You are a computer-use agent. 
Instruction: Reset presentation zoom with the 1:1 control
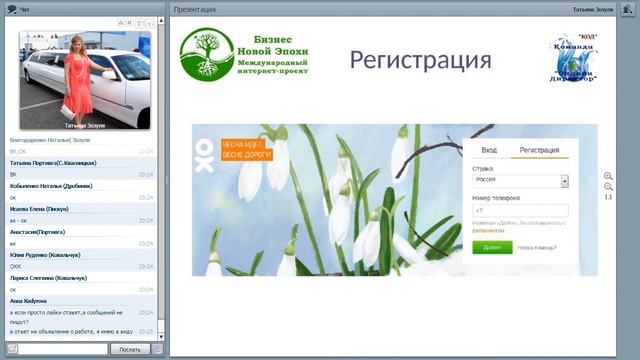pyautogui.click(x=608, y=197)
